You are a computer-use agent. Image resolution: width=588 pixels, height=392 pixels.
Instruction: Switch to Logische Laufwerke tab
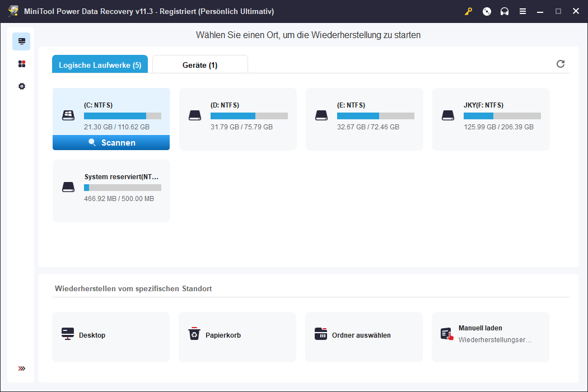coord(100,64)
